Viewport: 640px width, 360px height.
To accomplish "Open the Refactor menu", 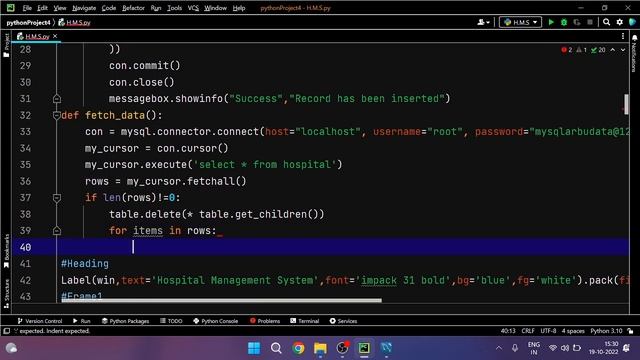I will 133,8.
